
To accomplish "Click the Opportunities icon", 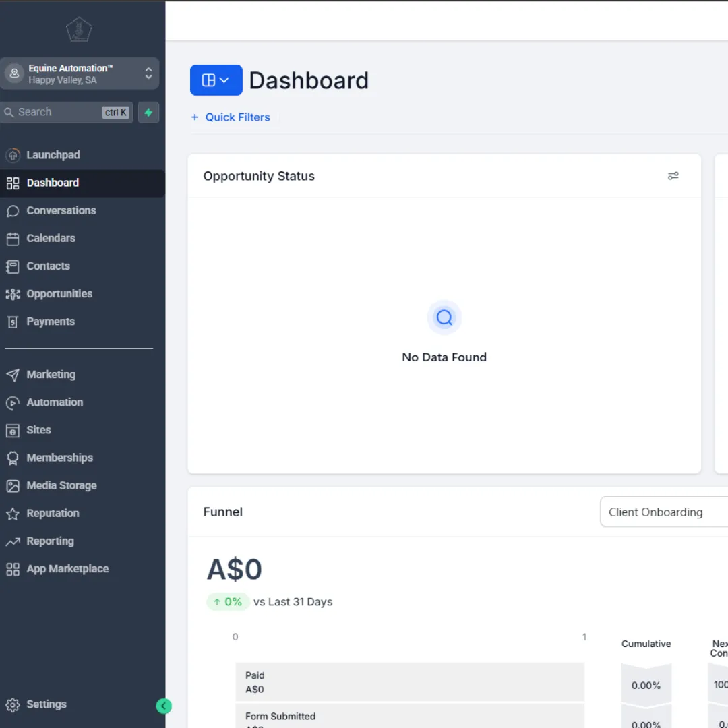I will click(x=13, y=295).
